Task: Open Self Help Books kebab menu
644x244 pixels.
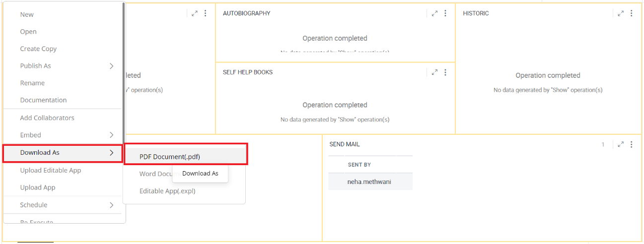Action: (x=445, y=72)
